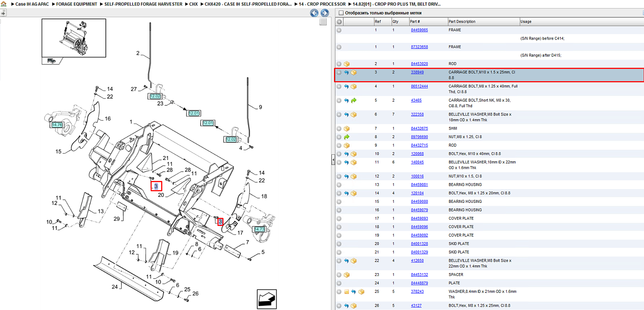Image resolution: width=644 pixels, height=310 pixels.
Task: Click the box icon for ROD 84453020
Action: pos(346,64)
